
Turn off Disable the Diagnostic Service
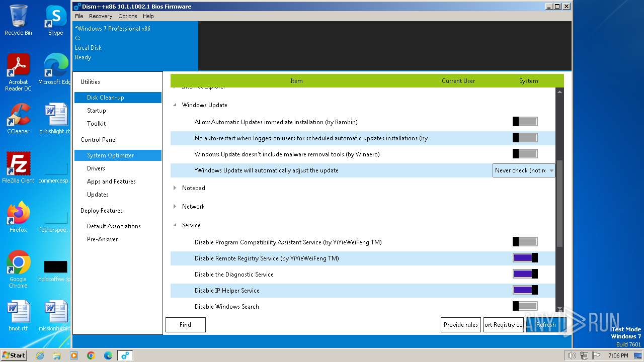525,274
